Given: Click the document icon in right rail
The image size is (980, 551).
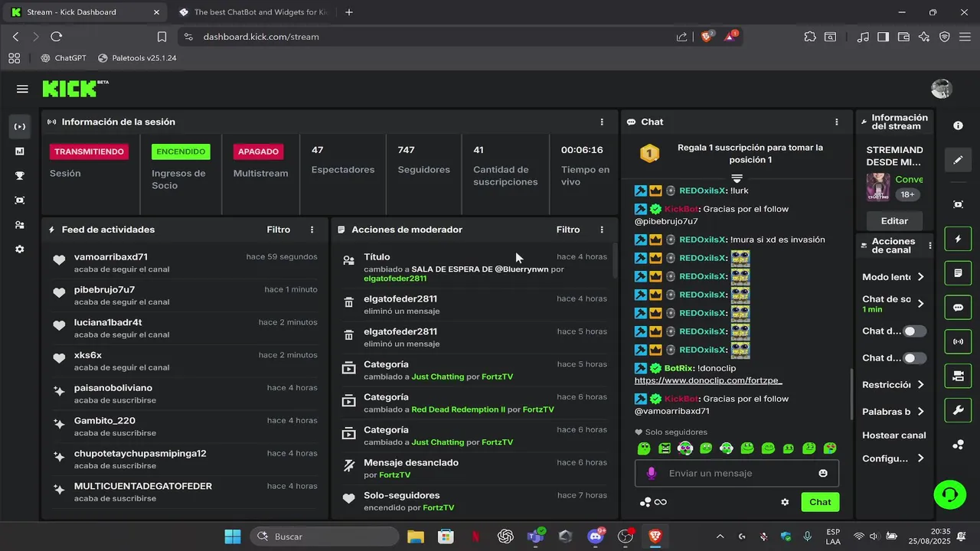Looking at the screenshot, I should coord(958,273).
